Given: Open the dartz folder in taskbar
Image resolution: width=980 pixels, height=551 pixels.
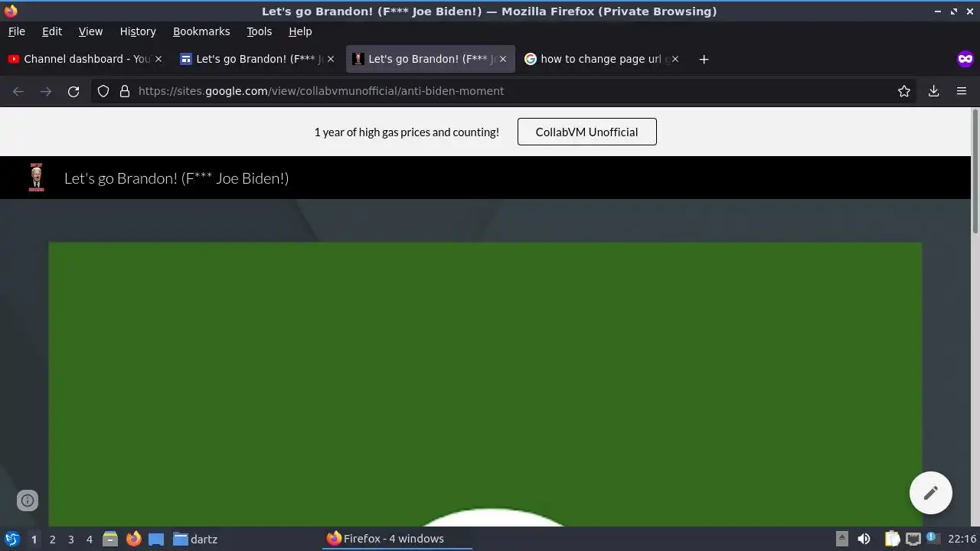Looking at the screenshot, I should 195,539.
